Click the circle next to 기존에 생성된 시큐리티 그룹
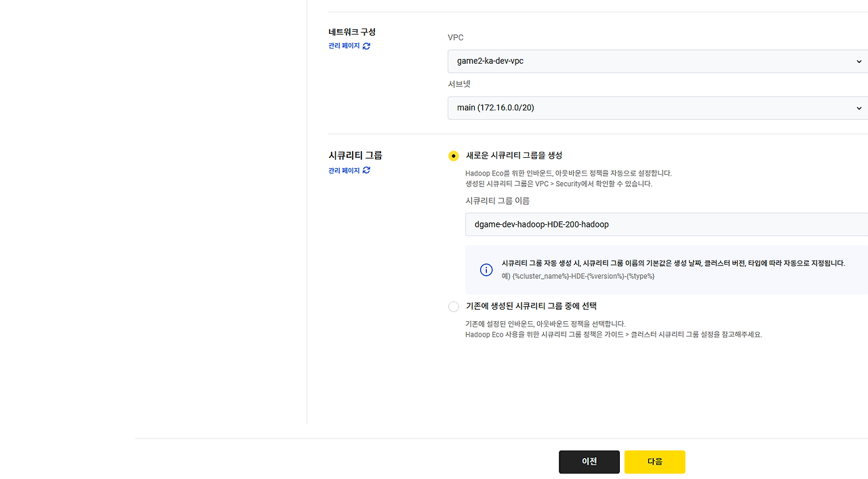 pos(454,306)
